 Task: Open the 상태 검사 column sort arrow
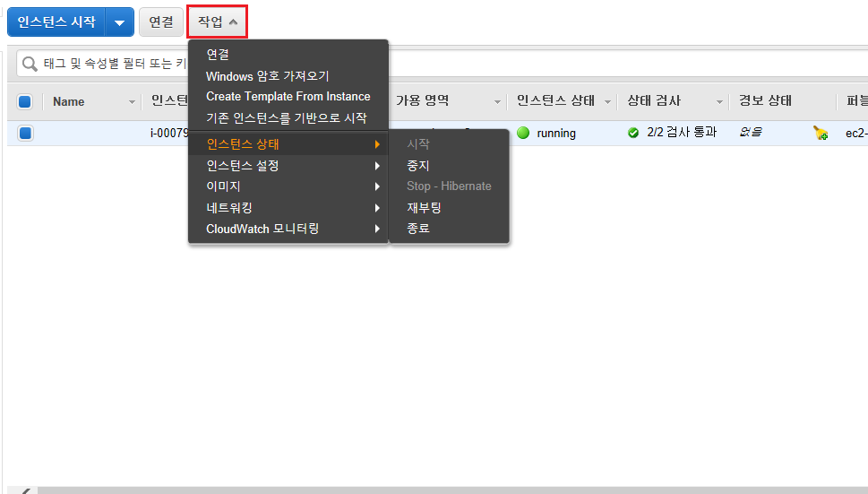pos(719,102)
